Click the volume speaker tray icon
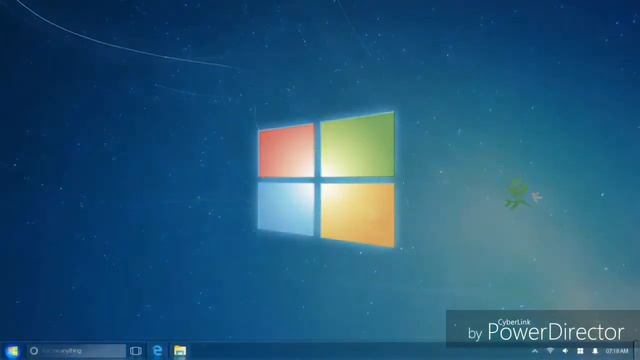The image size is (640, 360). 565,351
